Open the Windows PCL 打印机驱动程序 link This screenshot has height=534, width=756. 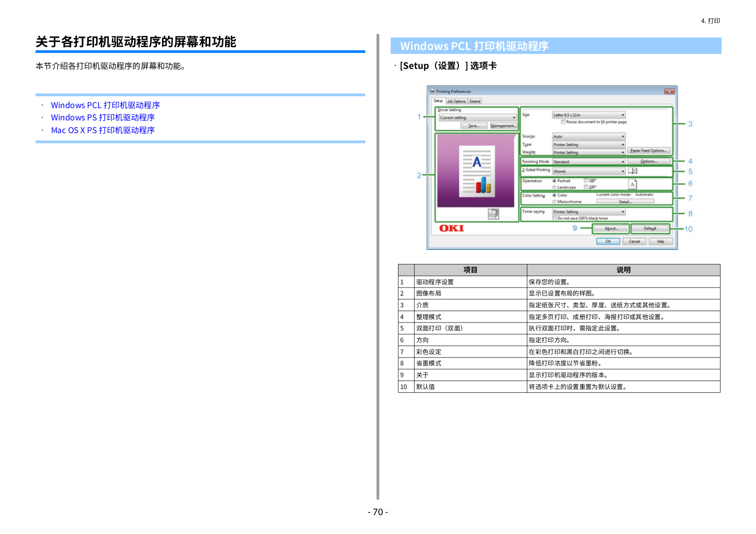[105, 105]
